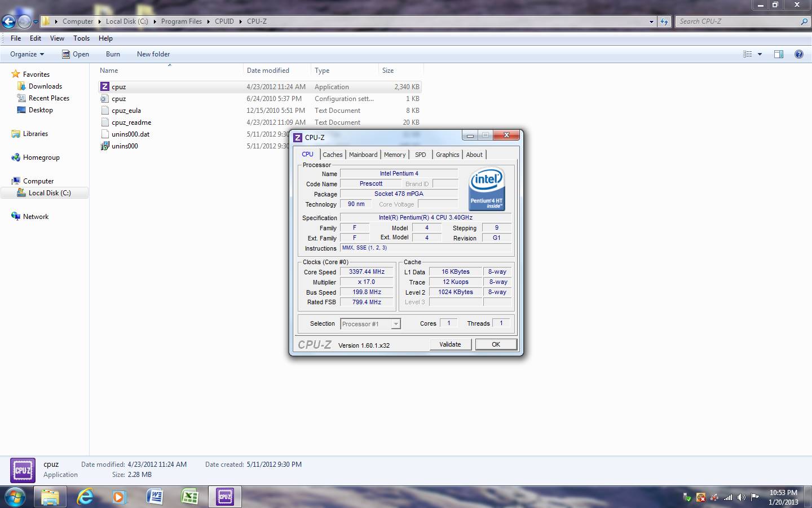Click New folder in the toolbar
This screenshot has height=508, width=812.
point(153,54)
